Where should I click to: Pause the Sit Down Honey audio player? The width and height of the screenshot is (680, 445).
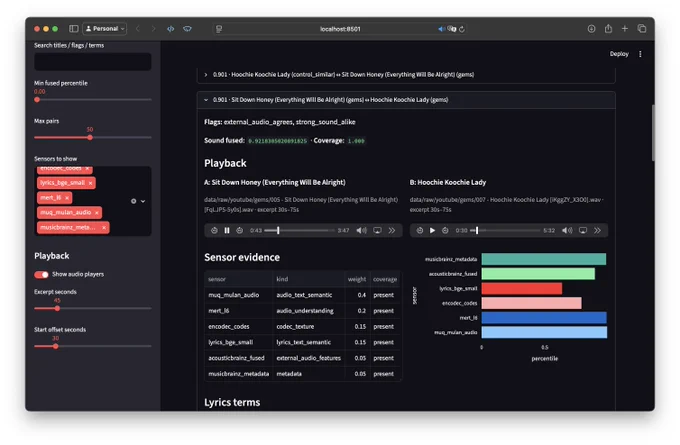[x=227, y=230]
